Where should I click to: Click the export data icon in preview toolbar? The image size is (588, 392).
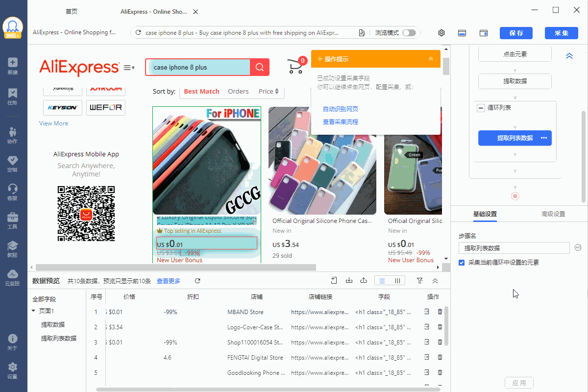[x=364, y=280]
